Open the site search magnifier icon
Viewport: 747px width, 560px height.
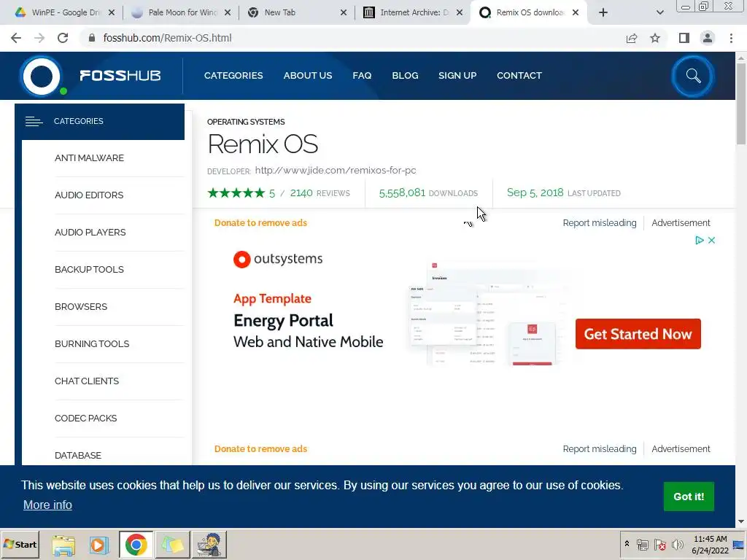693,76
